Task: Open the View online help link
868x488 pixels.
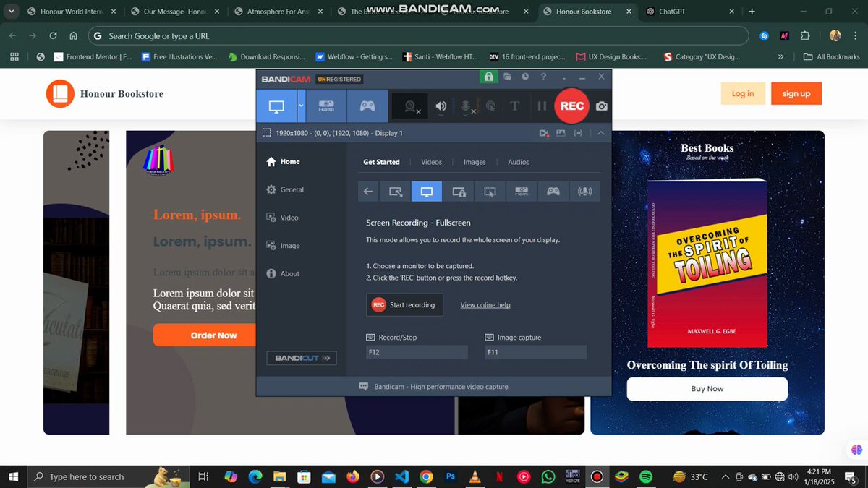Action: pos(485,305)
